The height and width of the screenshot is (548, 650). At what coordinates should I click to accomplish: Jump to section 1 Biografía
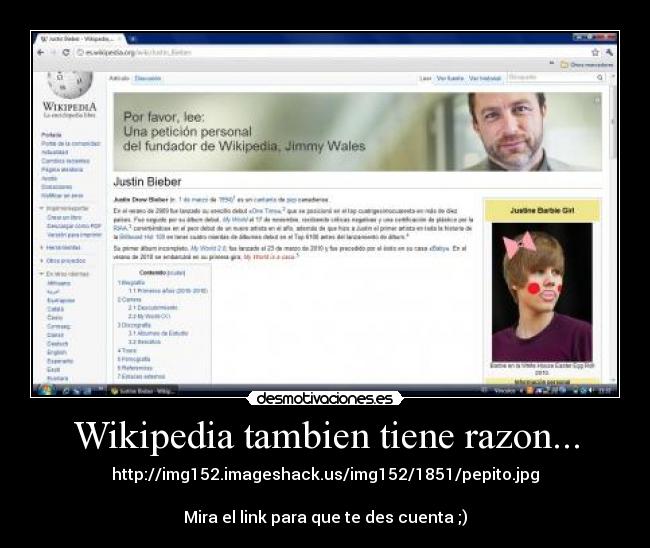[x=131, y=283]
